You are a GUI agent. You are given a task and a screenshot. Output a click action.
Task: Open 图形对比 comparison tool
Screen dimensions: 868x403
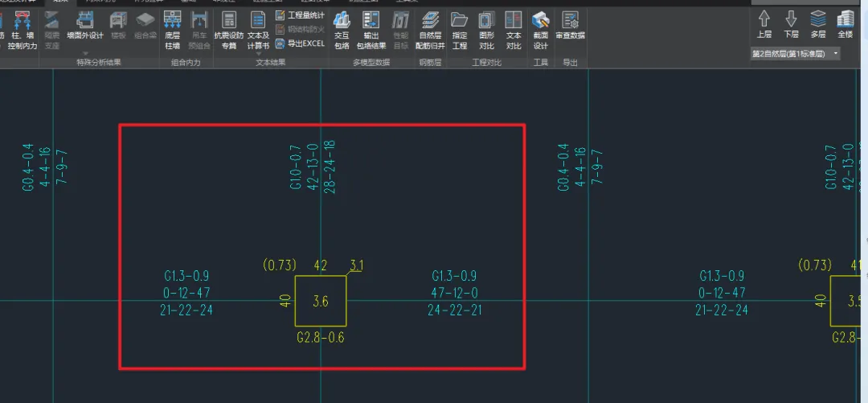[486, 31]
